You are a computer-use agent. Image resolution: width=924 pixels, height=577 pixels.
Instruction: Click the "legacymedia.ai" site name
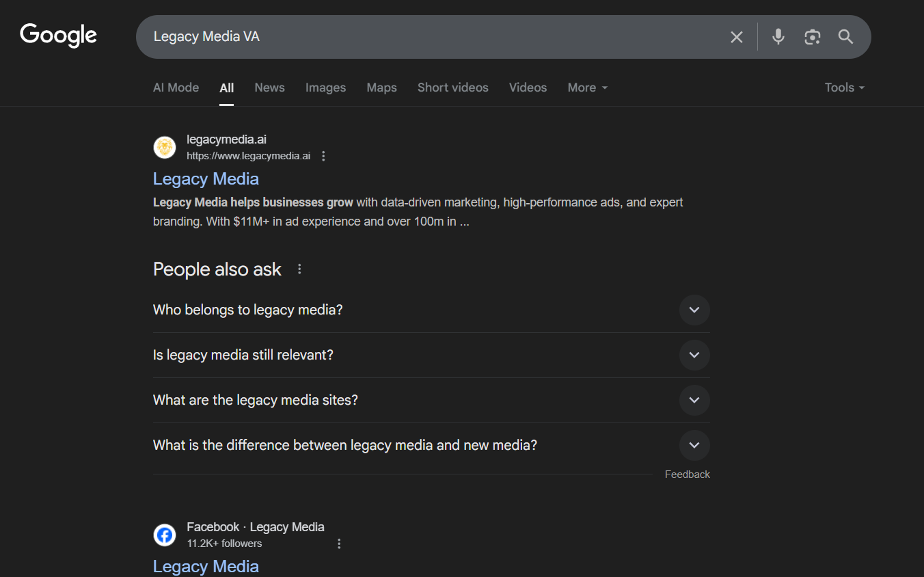(226, 139)
